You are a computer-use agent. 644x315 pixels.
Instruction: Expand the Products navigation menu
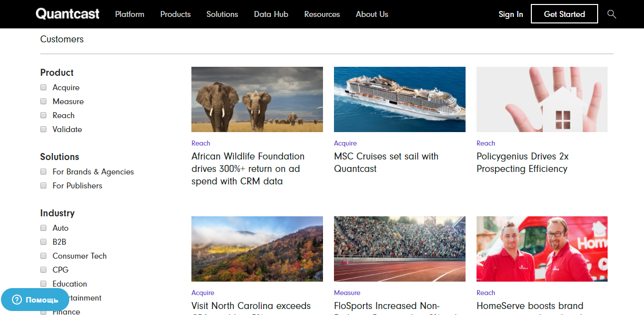[x=175, y=14]
